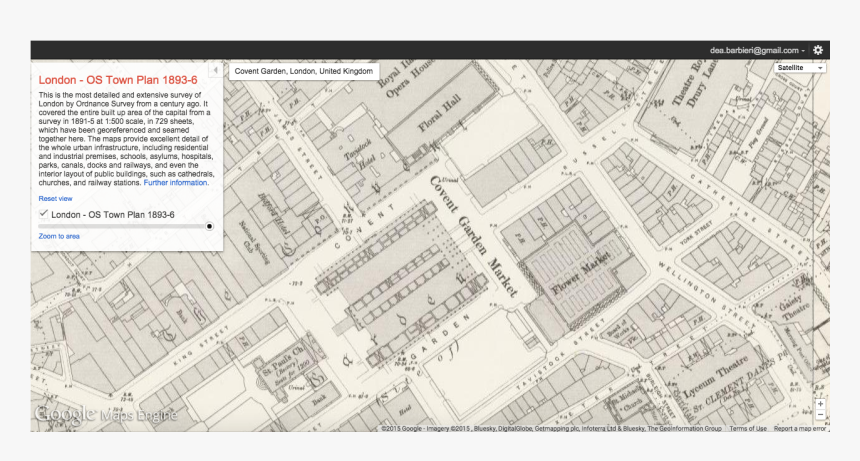Click the Reset view link

pyautogui.click(x=55, y=198)
